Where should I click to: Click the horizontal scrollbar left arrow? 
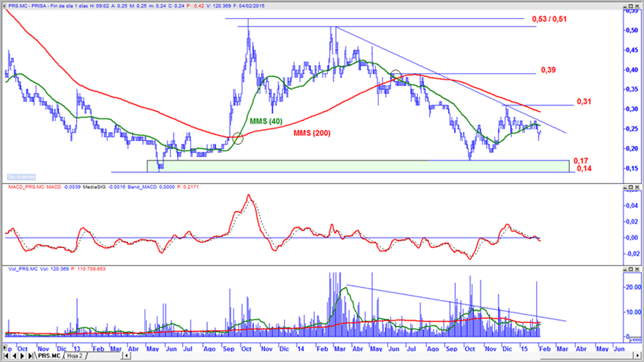click(127, 356)
